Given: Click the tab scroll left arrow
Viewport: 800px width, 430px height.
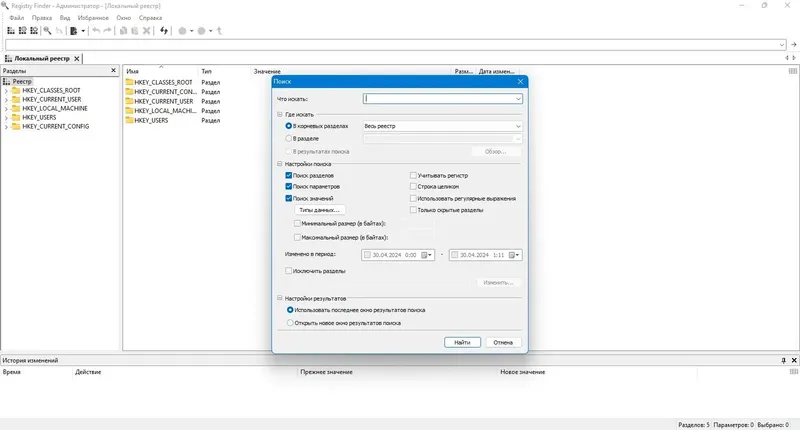Looking at the screenshot, I should point(787,58).
